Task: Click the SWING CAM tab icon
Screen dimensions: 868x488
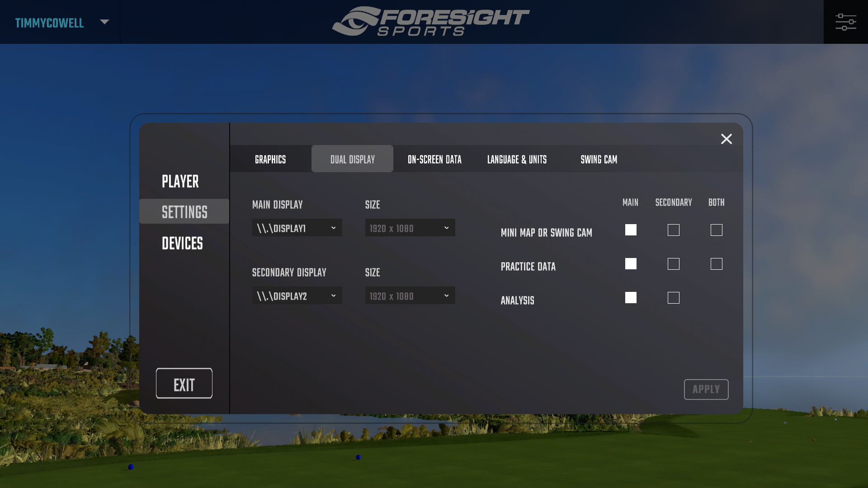Action: click(x=599, y=159)
